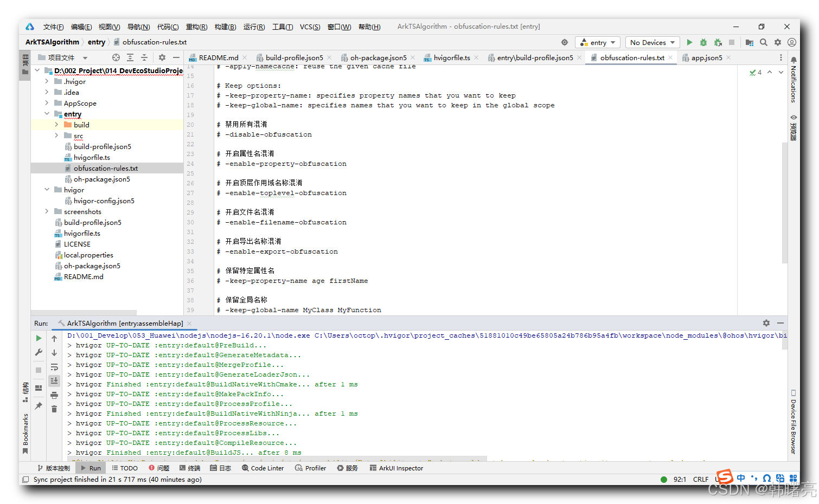Expand the .hvigor folder
This screenshot has width=819, height=504.
(47, 81)
